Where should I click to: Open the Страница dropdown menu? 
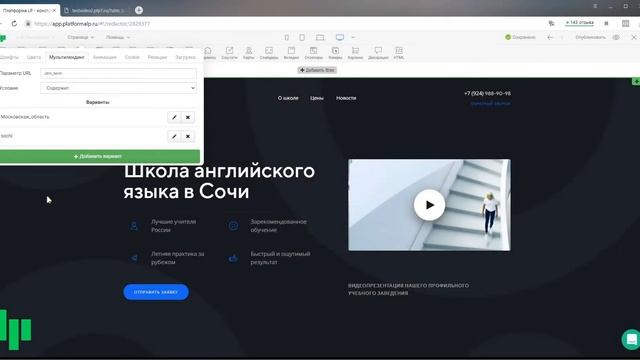tap(80, 37)
